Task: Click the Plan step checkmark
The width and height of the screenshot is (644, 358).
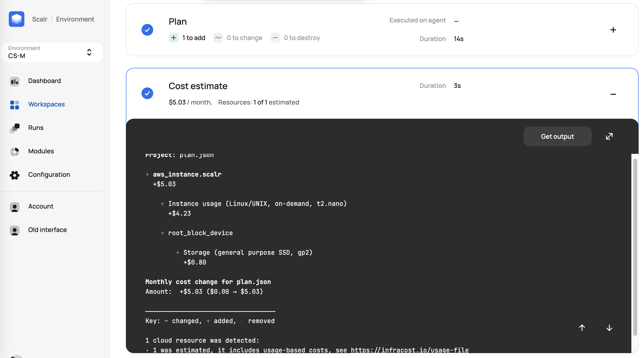Action: (x=147, y=30)
